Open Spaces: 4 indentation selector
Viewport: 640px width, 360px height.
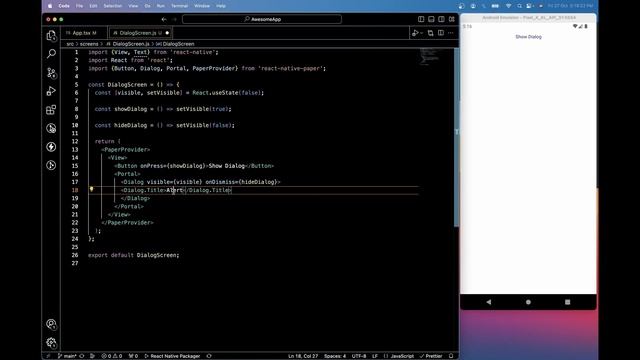pyautogui.click(x=335, y=356)
